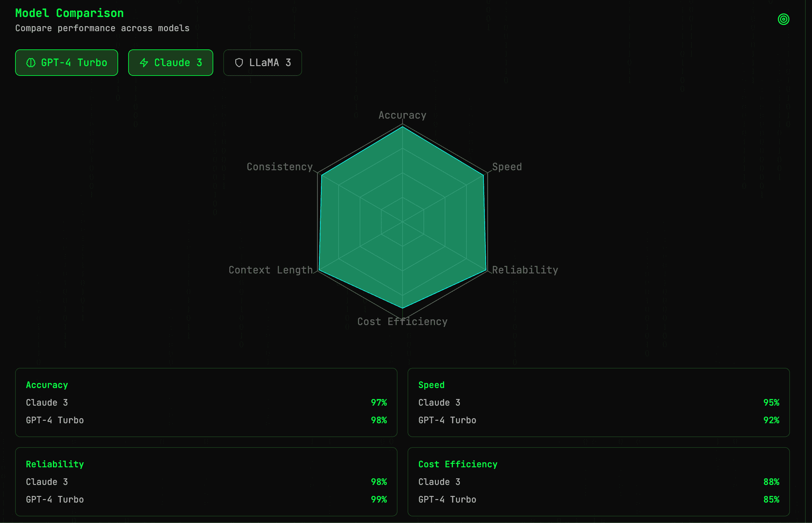
Task: Open the Reliability stats card header
Action: click(55, 464)
